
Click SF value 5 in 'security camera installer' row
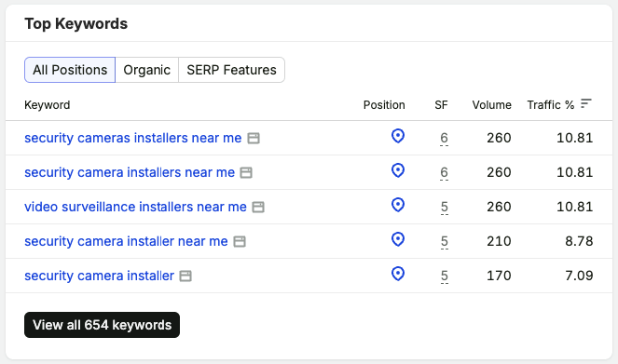click(x=445, y=276)
